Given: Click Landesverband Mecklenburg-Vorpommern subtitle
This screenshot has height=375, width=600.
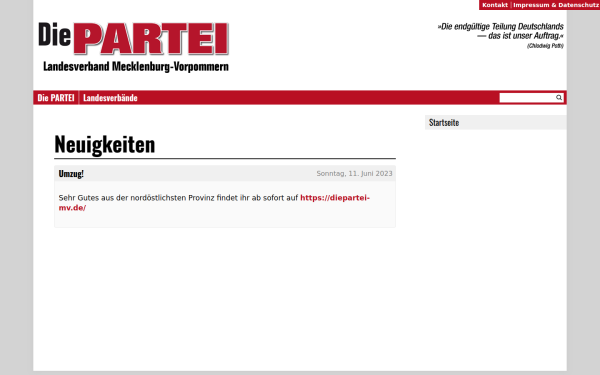Looking at the screenshot, I should click(136, 66).
